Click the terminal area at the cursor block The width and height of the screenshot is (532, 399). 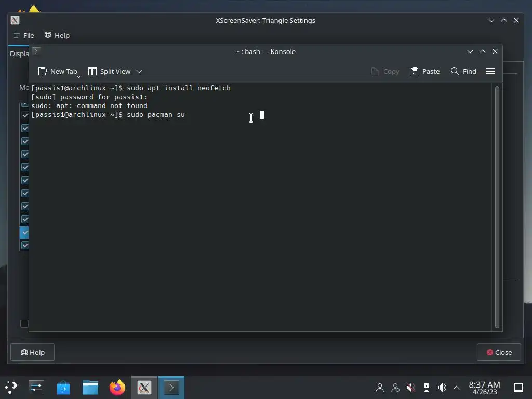coord(262,115)
